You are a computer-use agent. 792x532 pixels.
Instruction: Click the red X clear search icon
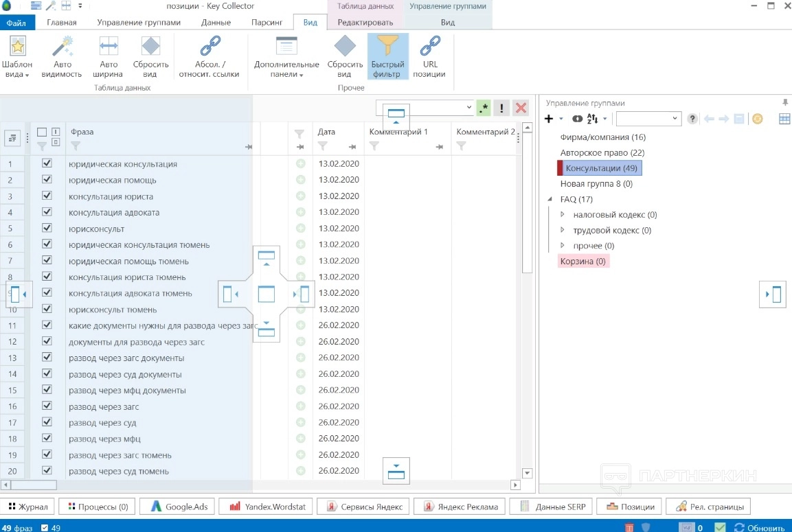(521, 108)
